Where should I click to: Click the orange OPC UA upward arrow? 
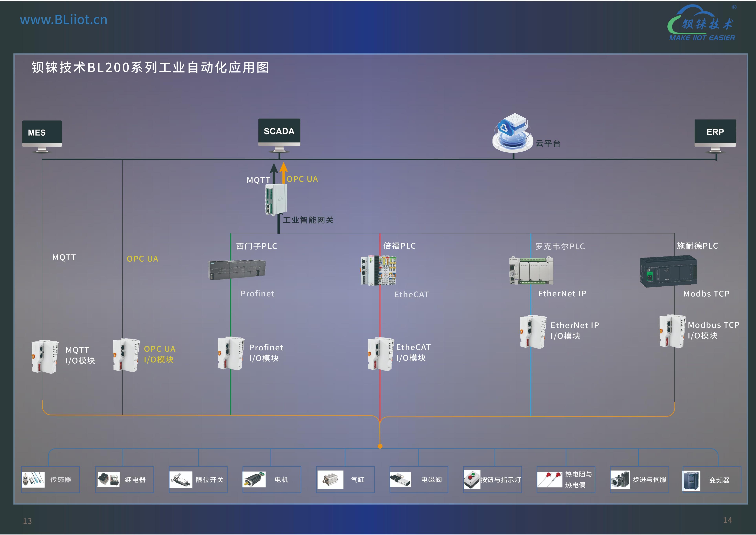pyautogui.click(x=284, y=173)
